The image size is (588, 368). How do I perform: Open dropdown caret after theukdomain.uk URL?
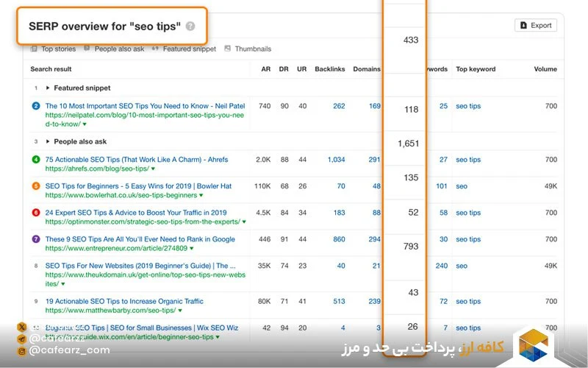point(63,284)
